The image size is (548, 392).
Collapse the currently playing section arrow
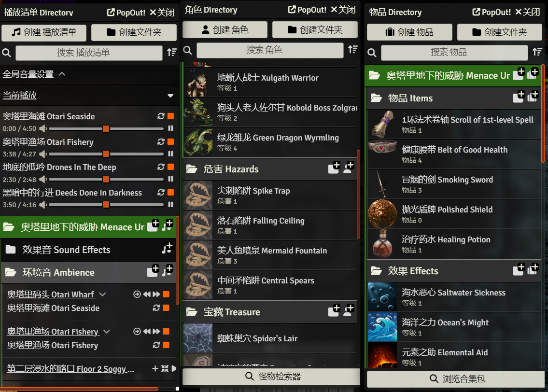click(170, 96)
